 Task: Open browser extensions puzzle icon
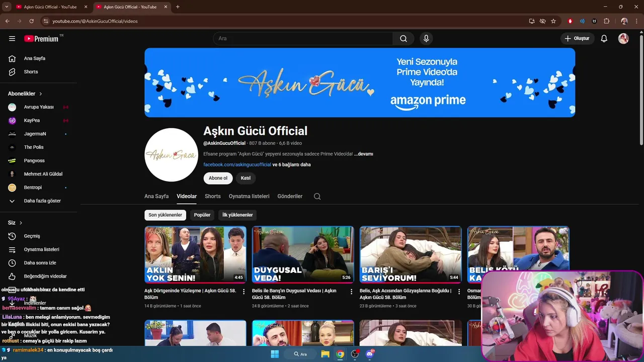click(606, 21)
